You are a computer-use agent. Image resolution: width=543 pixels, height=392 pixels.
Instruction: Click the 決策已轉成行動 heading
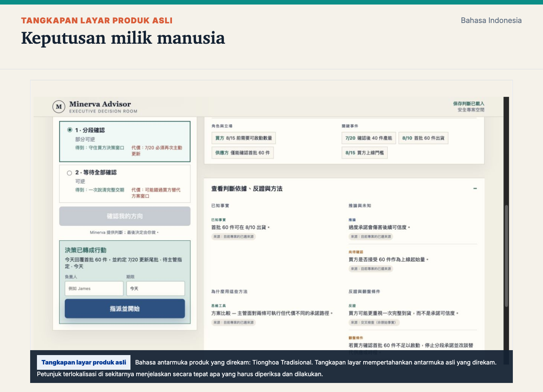[86, 250]
